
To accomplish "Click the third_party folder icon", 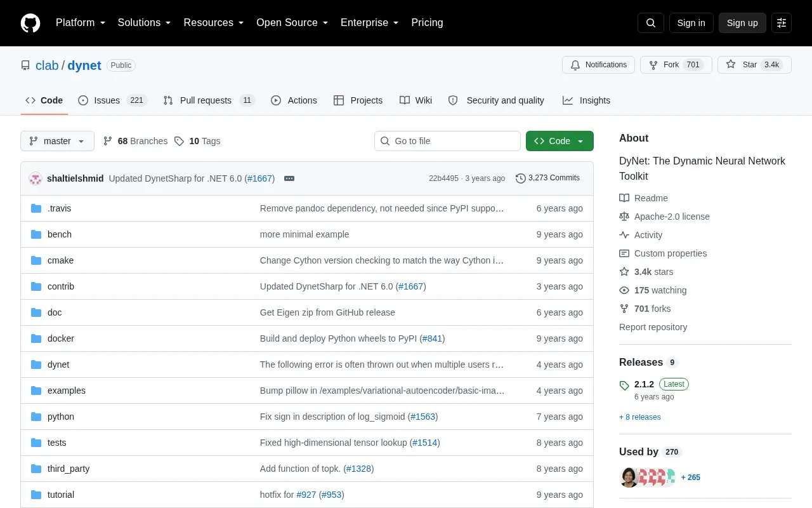I will point(36,469).
